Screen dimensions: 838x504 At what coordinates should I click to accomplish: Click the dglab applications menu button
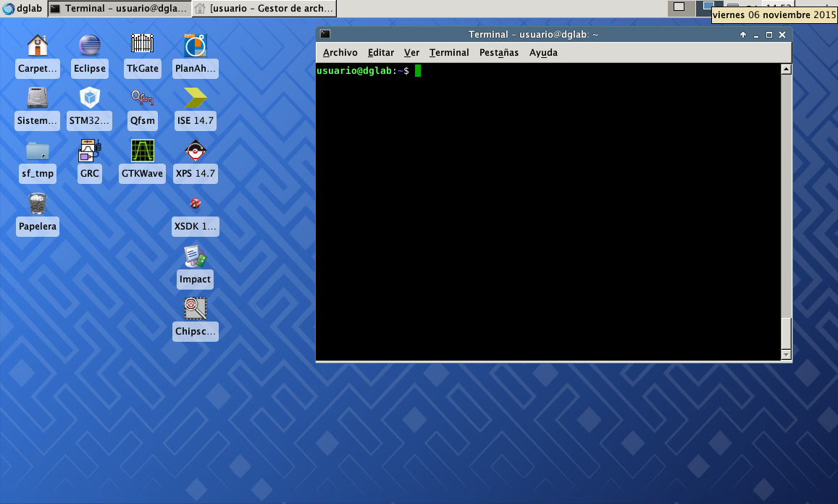tap(22, 9)
